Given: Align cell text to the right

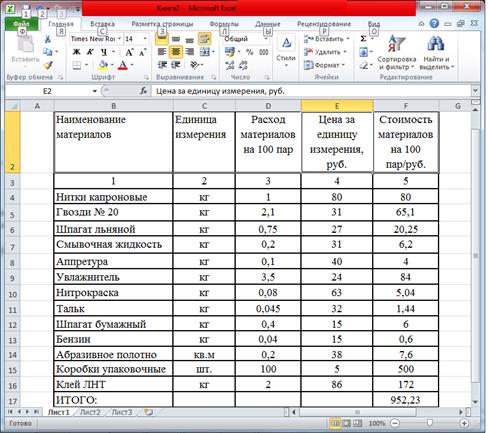Looking at the screenshot, I should [189, 52].
